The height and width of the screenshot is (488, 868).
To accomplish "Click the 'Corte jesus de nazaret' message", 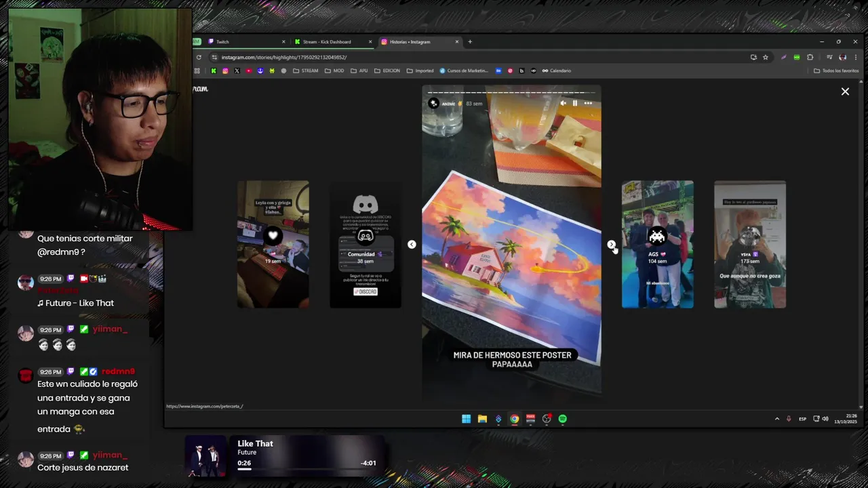I will (x=83, y=468).
